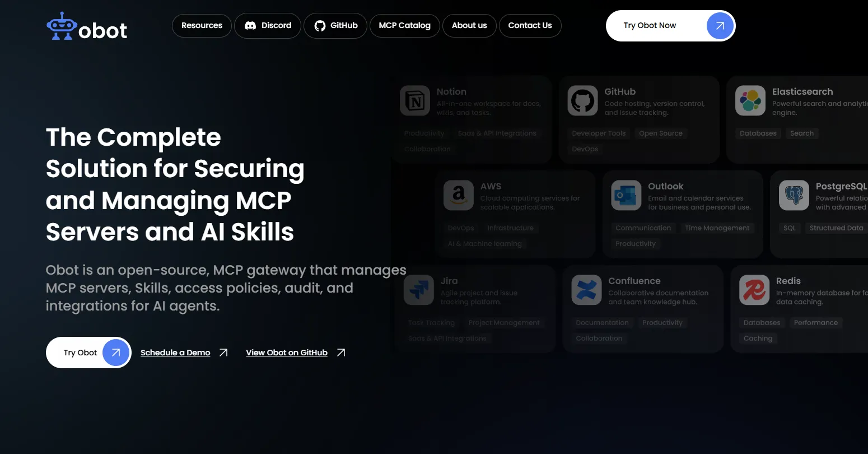The width and height of the screenshot is (868, 454).
Task: Click the arrow icon after Schedule a Demo
Action: pyautogui.click(x=223, y=353)
